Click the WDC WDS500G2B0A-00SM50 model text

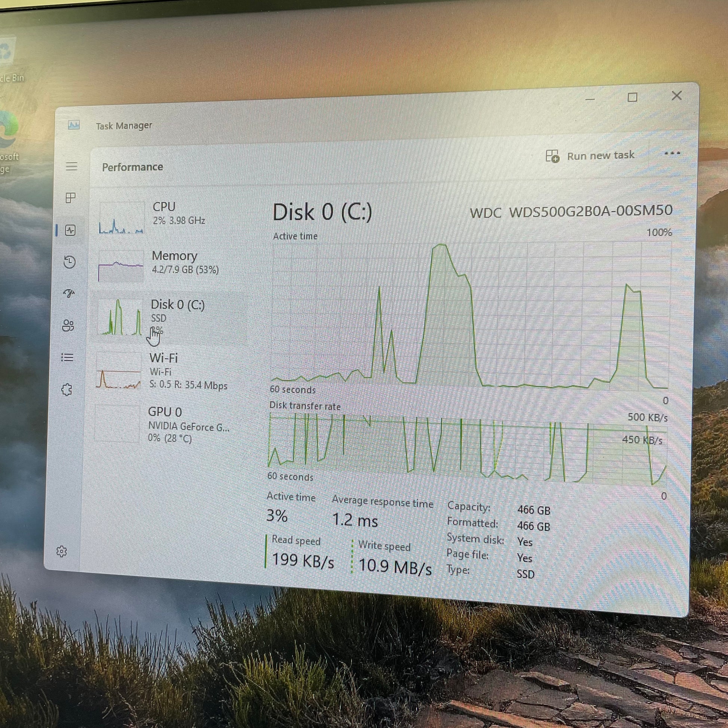[x=571, y=211]
